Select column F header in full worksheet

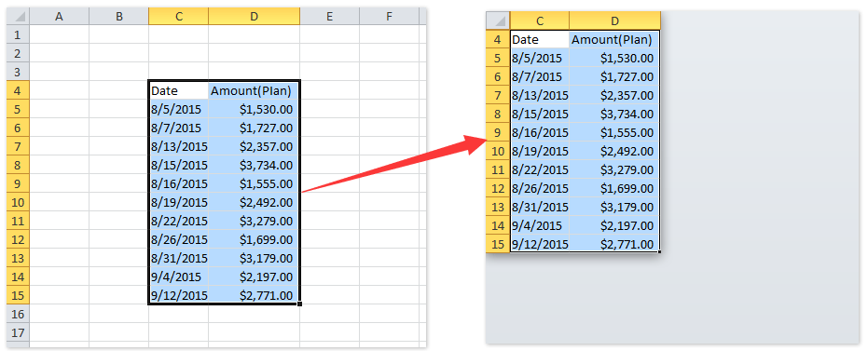(389, 17)
